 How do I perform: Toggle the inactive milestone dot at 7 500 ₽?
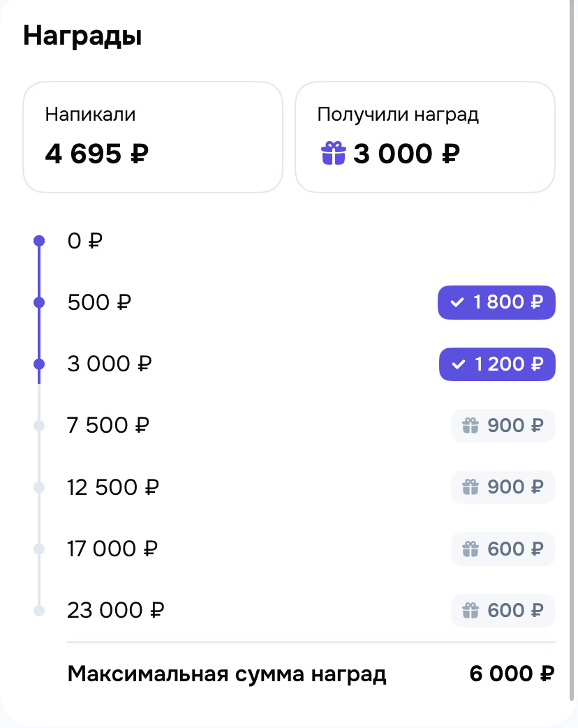(x=39, y=425)
